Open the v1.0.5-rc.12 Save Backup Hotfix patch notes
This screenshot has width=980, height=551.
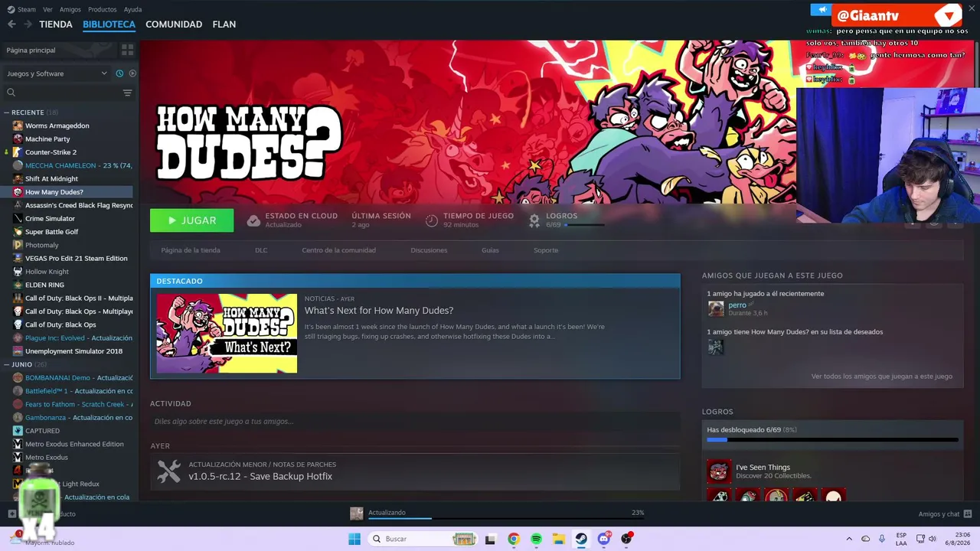(260, 476)
